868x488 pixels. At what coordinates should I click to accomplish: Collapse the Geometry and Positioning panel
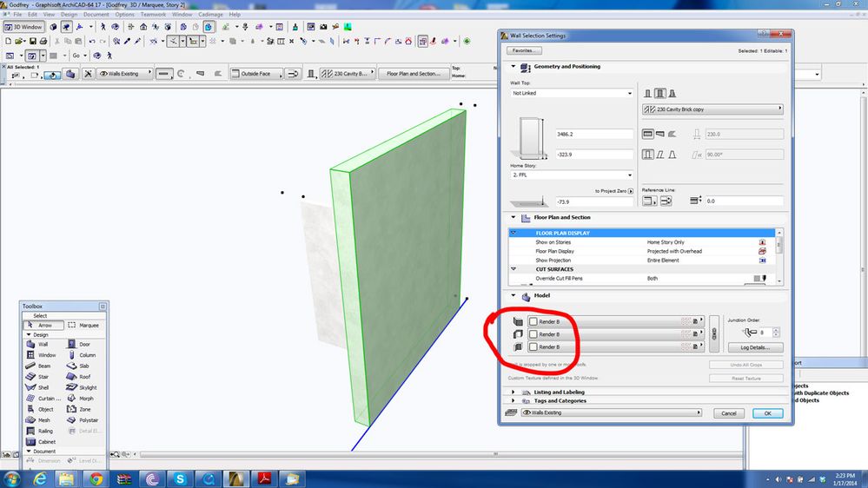(x=514, y=66)
